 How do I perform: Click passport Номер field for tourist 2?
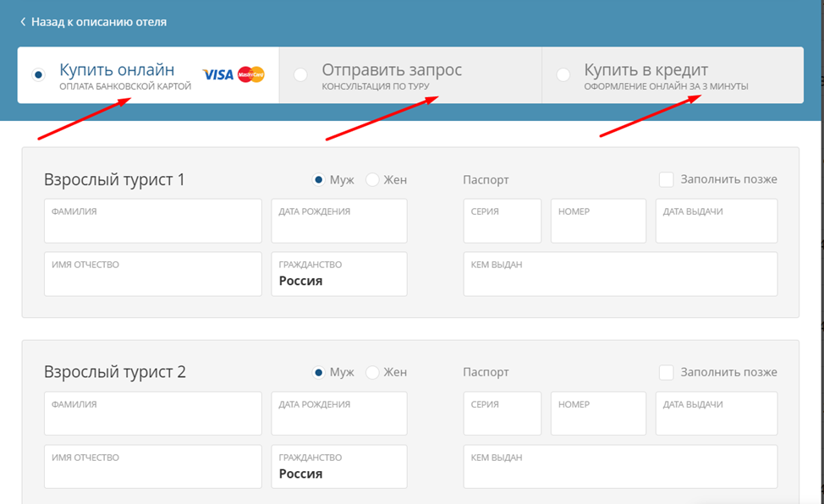click(598, 414)
